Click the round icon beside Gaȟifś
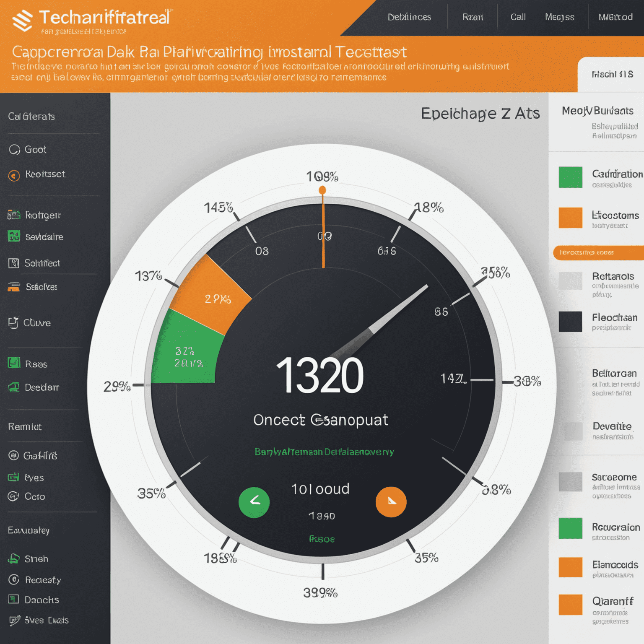Viewport: 644px width, 644px height. pos(13,455)
